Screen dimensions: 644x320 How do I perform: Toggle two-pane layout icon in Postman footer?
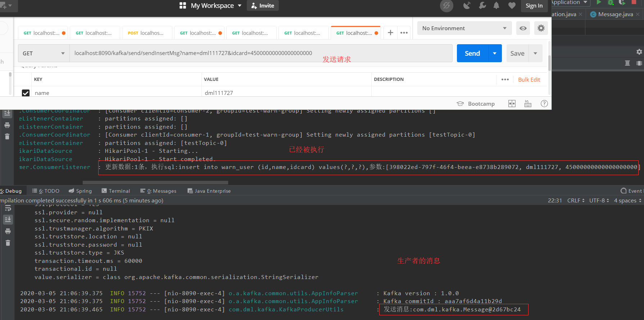click(512, 104)
